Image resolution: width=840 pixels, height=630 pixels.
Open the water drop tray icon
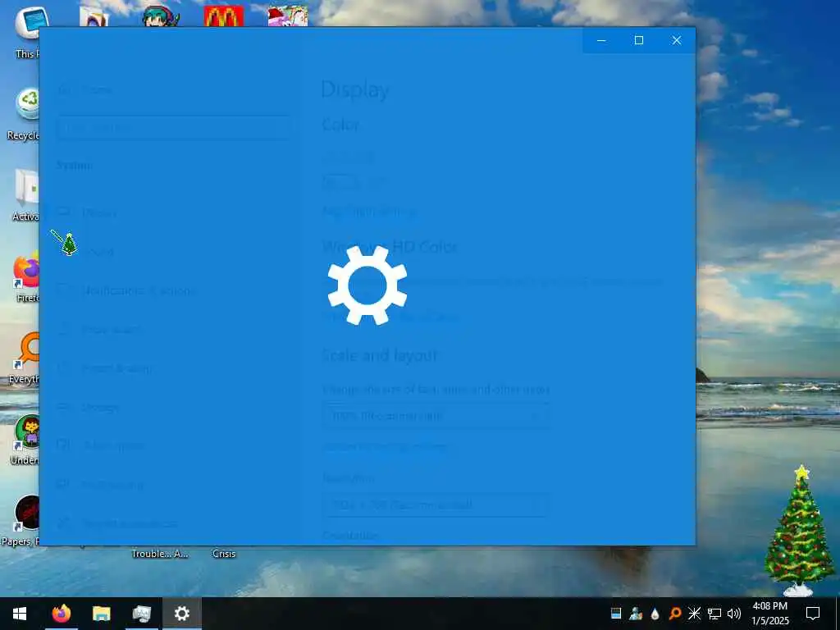655,614
